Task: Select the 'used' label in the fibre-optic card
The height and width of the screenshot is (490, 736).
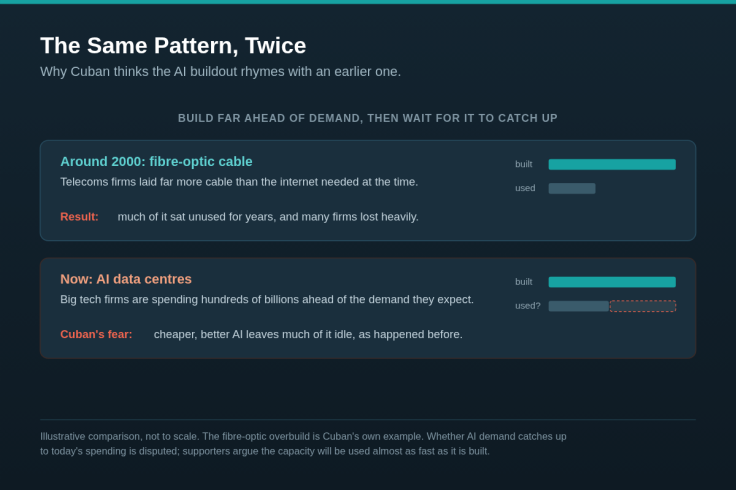Action: 525,188
